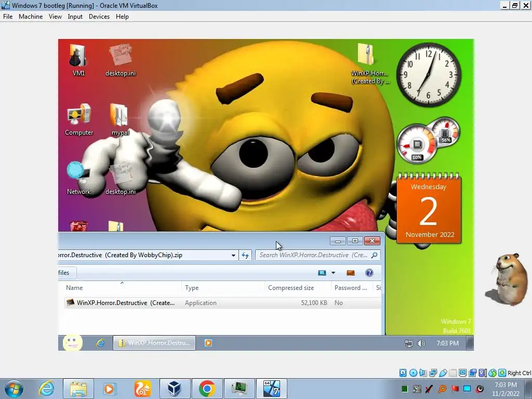Click VirtualBox shared folders indicator
Screen dimensions: 532x399
453,373
